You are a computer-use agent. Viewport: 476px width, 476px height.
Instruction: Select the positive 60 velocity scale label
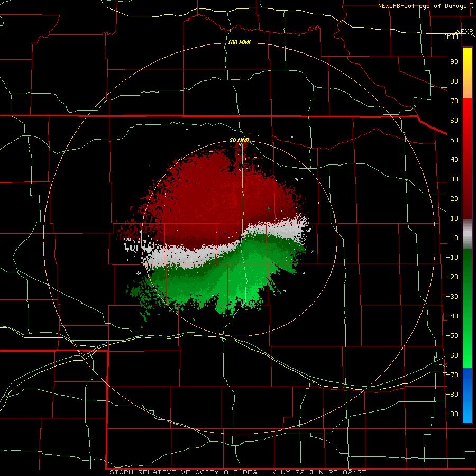454,121
